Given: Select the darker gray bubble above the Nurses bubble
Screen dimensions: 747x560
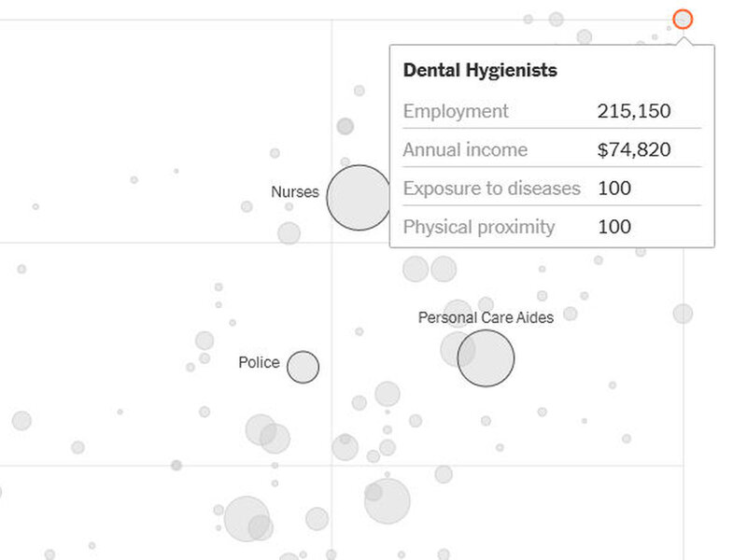Looking at the screenshot, I should click(345, 126).
